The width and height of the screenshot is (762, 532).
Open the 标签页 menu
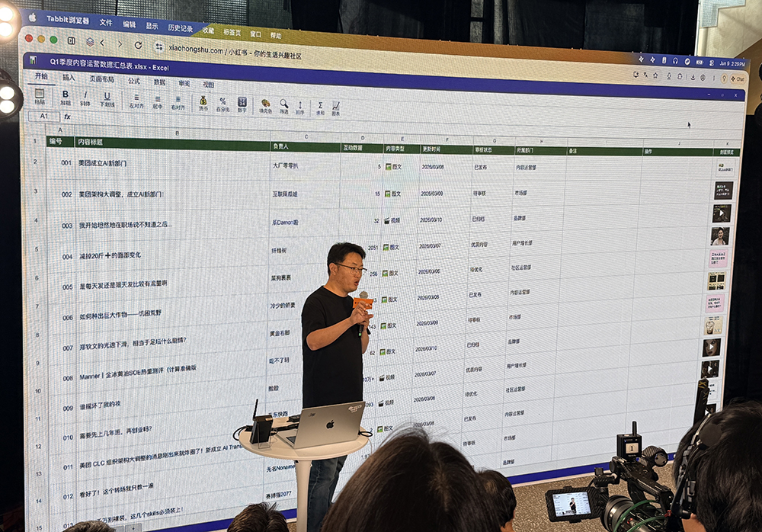click(x=232, y=32)
